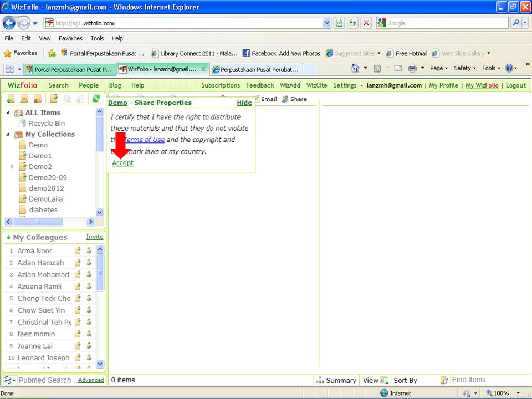Switch to Perpustakaan Pusat Perubat tab
The height and width of the screenshot is (399, 532).
(x=256, y=70)
